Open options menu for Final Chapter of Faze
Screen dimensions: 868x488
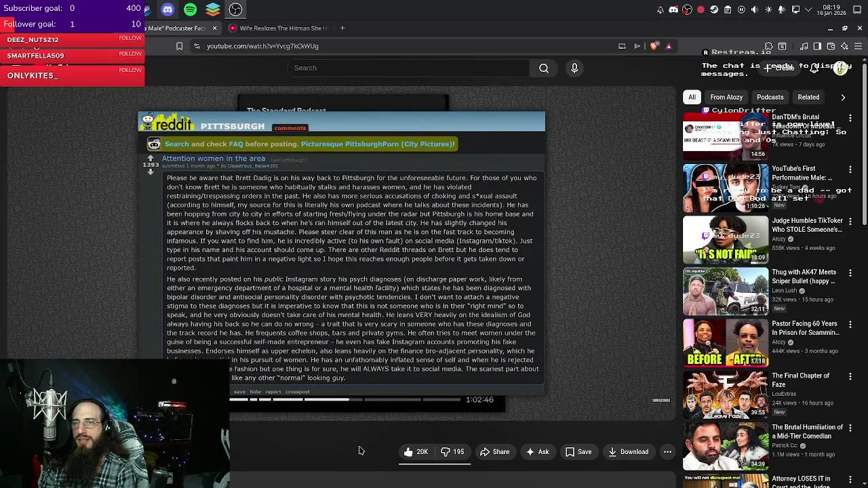(850, 377)
